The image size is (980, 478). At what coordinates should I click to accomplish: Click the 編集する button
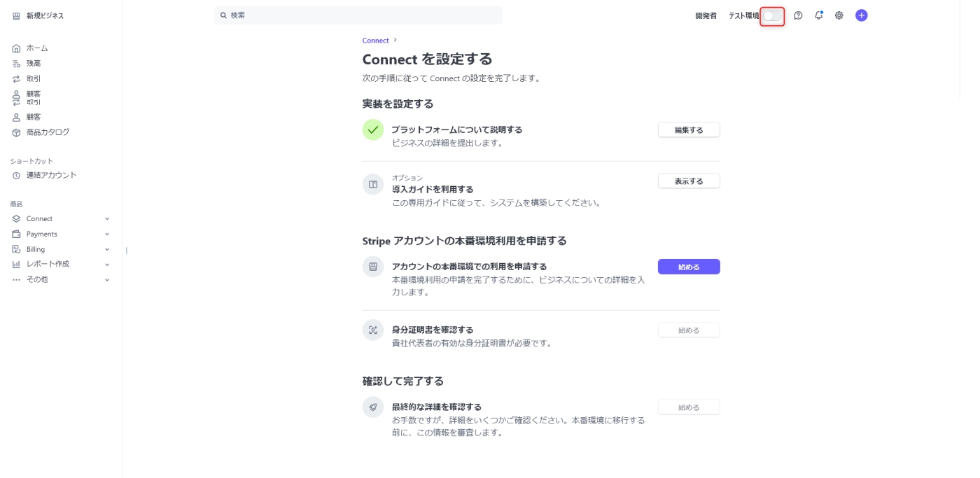(x=689, y=130)
